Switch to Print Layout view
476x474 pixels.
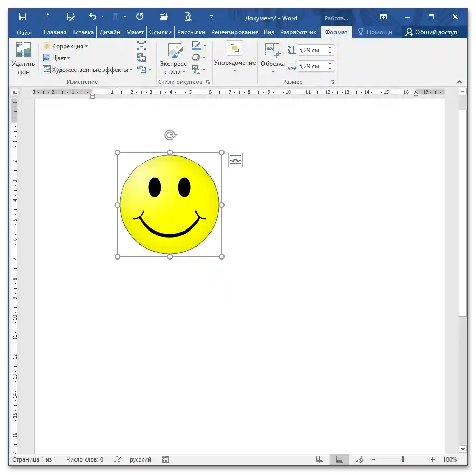click(x=340, y=459)
